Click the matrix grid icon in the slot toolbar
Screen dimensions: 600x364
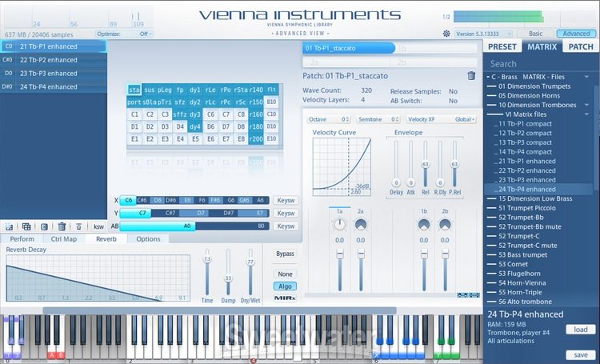coord(26,226)
